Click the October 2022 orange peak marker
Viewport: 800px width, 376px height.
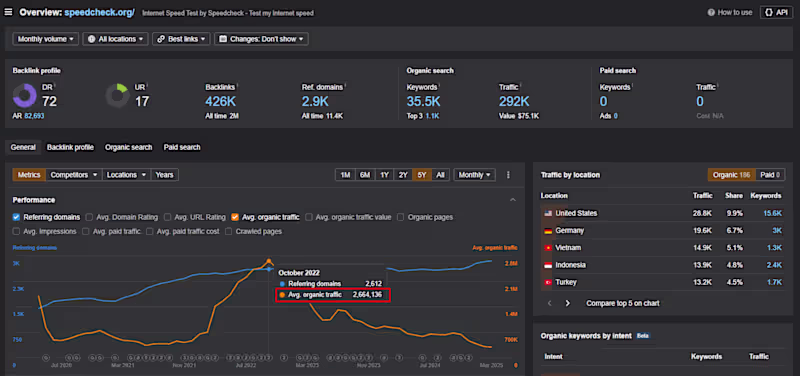[269, 261]
